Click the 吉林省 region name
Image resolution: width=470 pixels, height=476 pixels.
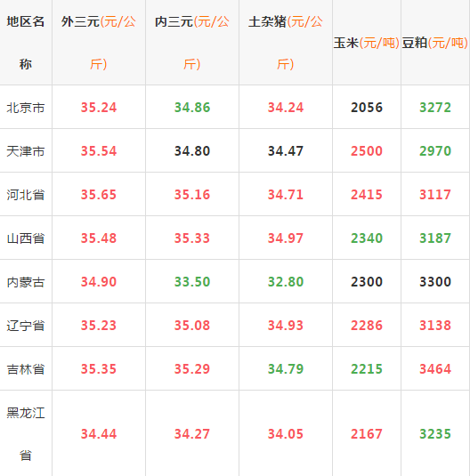tap(26, 369)
